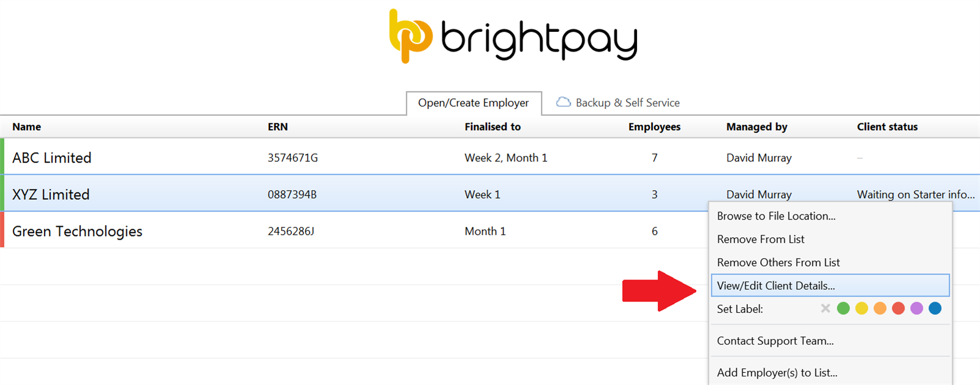This screenshot has height=385, width=980.
Task: Click employee count 6 for Green Technologies
Action: click(654, 231)
